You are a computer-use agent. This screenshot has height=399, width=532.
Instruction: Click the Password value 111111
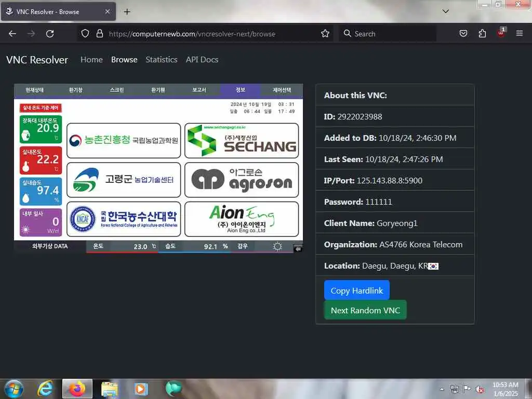(378, 202)
